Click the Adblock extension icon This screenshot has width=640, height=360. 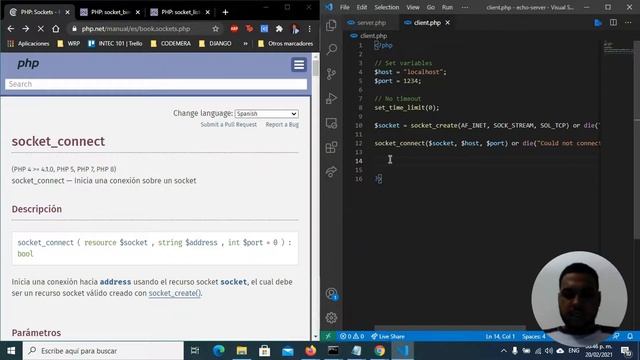point(234,29)
